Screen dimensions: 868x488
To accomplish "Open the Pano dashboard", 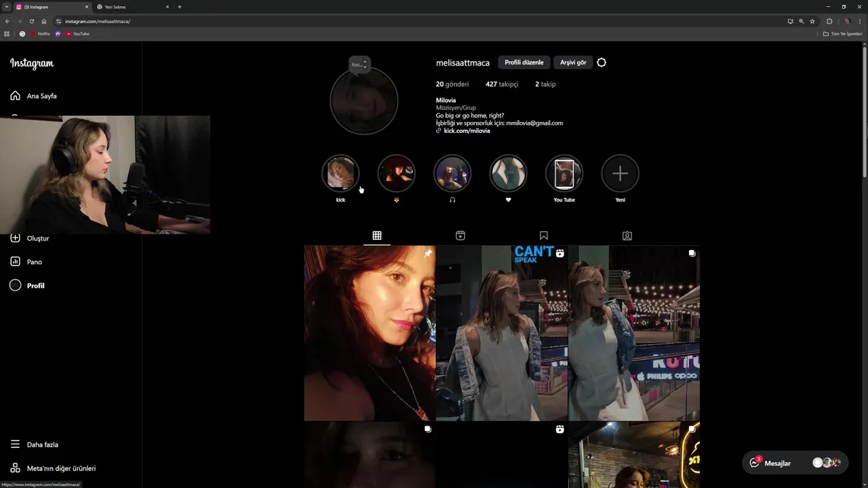I will click(x=26, y=262).
